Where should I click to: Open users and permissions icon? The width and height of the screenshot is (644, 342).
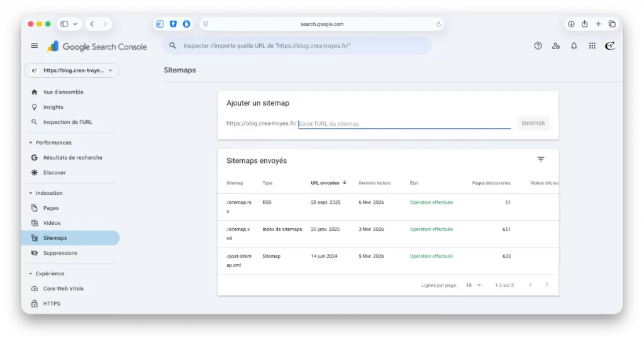556,46
